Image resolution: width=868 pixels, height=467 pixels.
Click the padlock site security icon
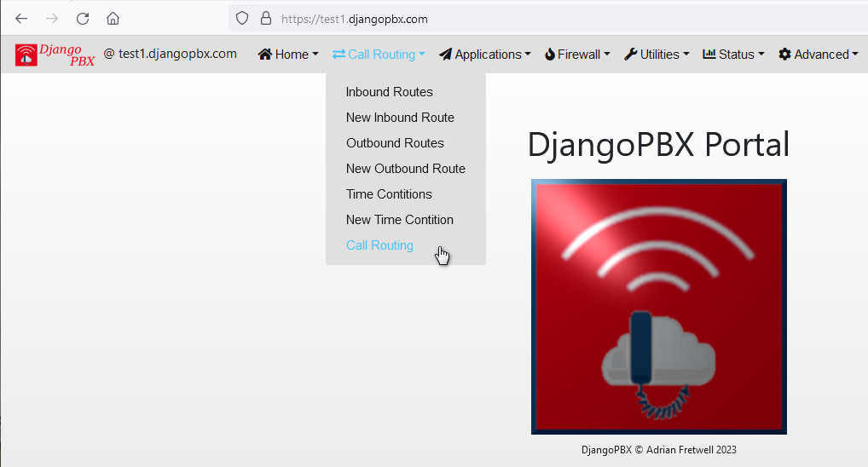(265, 18)
